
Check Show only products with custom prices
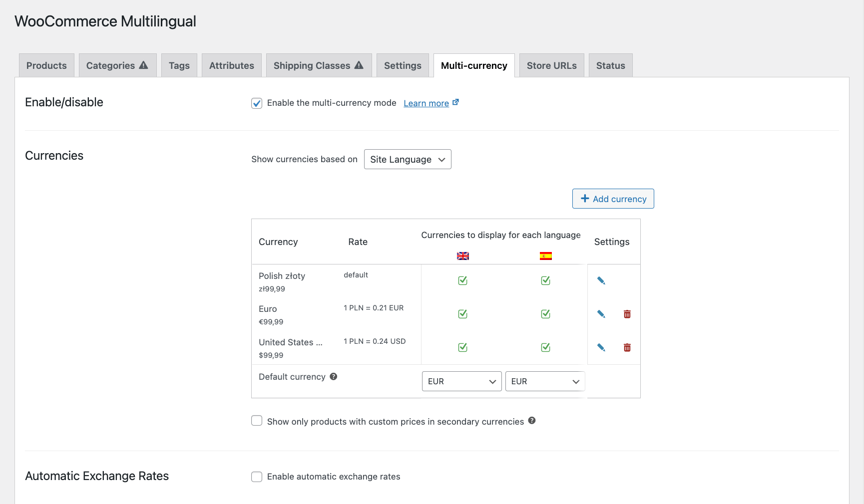(x=257, y=421)
